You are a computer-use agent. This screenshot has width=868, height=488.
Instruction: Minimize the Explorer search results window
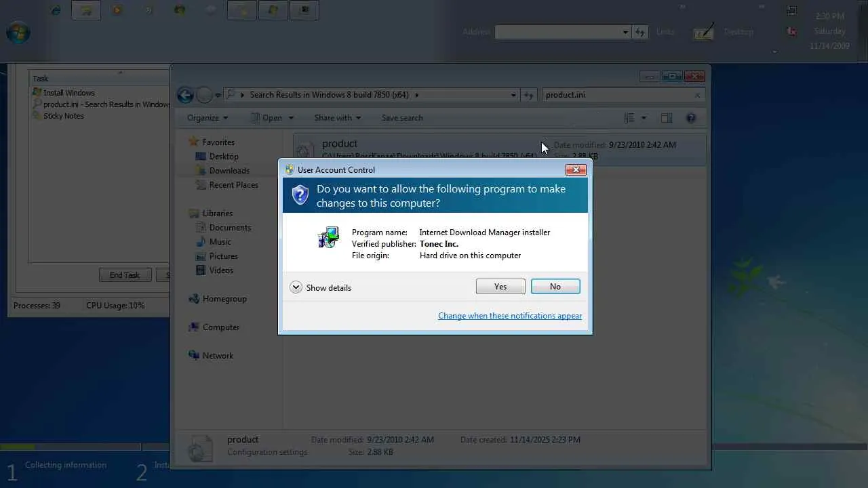tap(649, 76)
